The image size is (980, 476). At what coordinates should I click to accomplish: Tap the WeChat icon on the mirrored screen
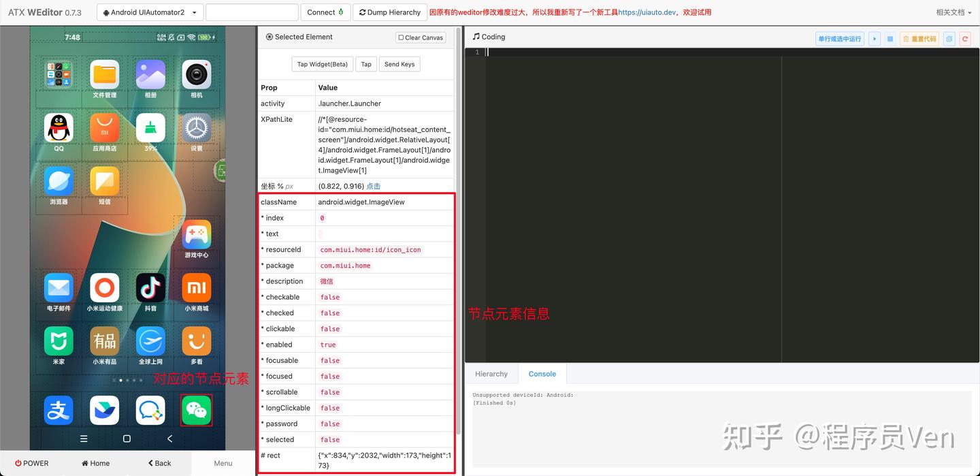click(196, 410)
